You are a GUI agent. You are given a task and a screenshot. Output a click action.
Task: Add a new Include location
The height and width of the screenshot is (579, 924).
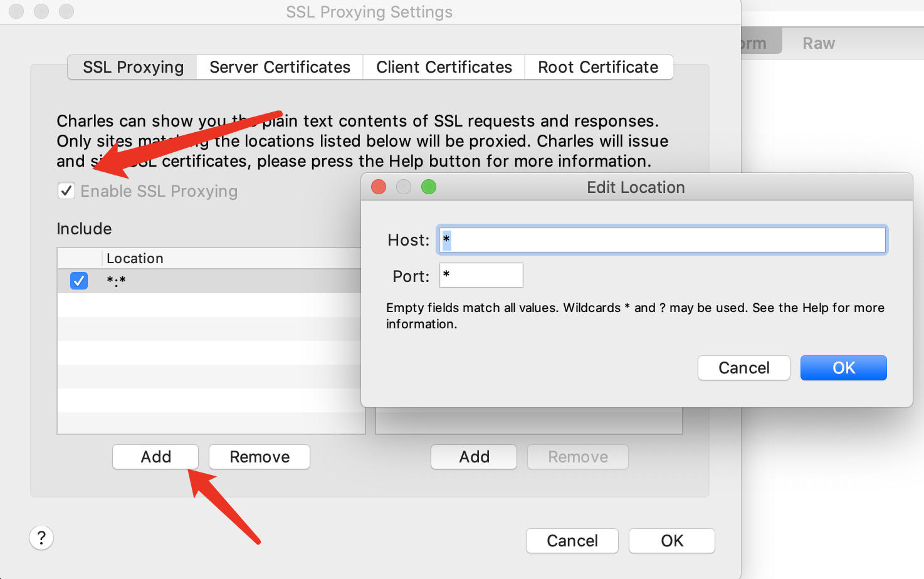click(x=155, y=457)
